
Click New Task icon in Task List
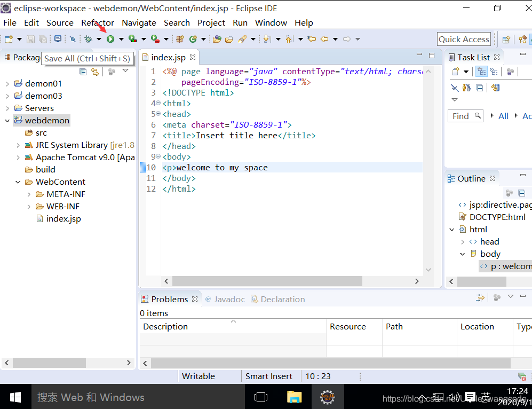pos(456,72)
